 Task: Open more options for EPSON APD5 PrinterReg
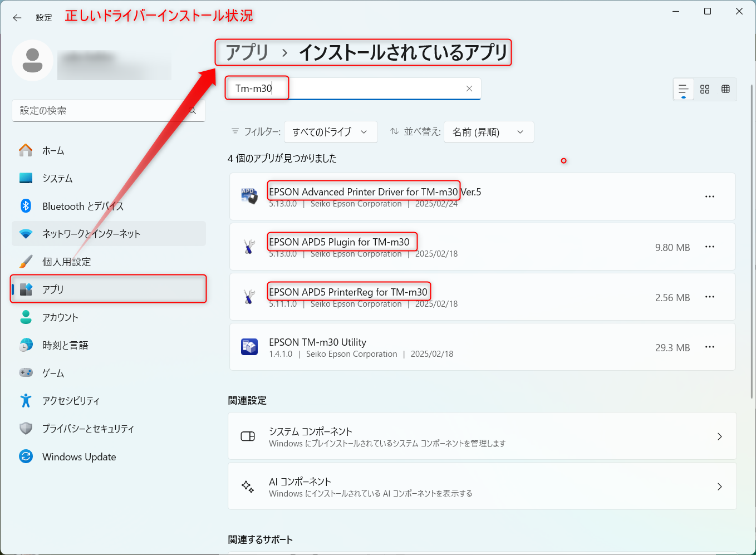point(710,297)
